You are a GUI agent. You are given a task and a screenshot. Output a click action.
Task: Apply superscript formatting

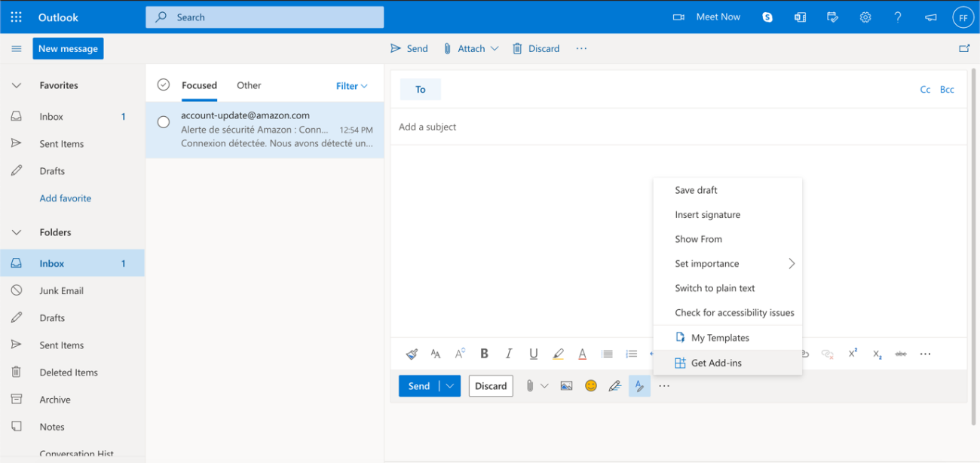point(853,354)
